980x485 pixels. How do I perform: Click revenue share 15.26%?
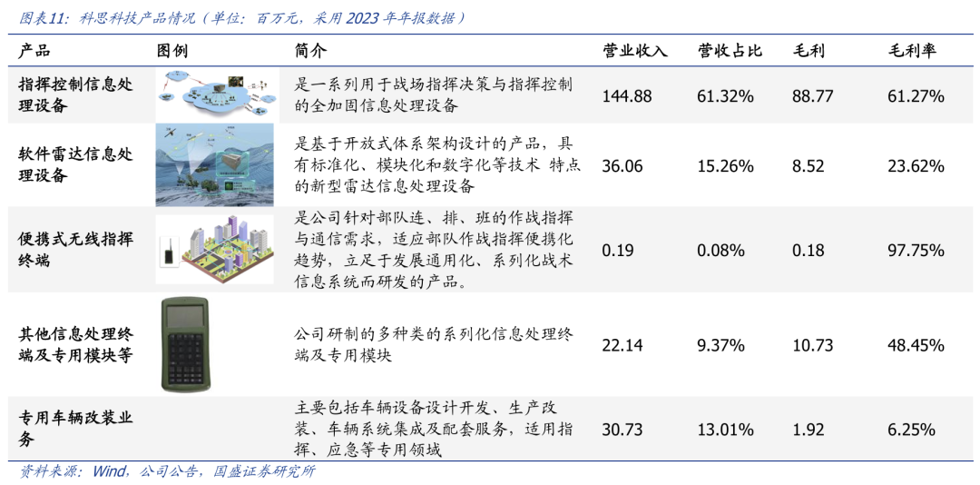725,166
